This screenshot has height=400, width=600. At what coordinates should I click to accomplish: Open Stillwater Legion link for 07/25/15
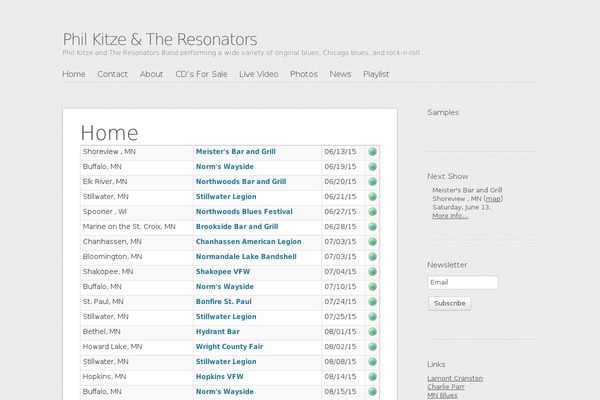click(x=226, y=317)
